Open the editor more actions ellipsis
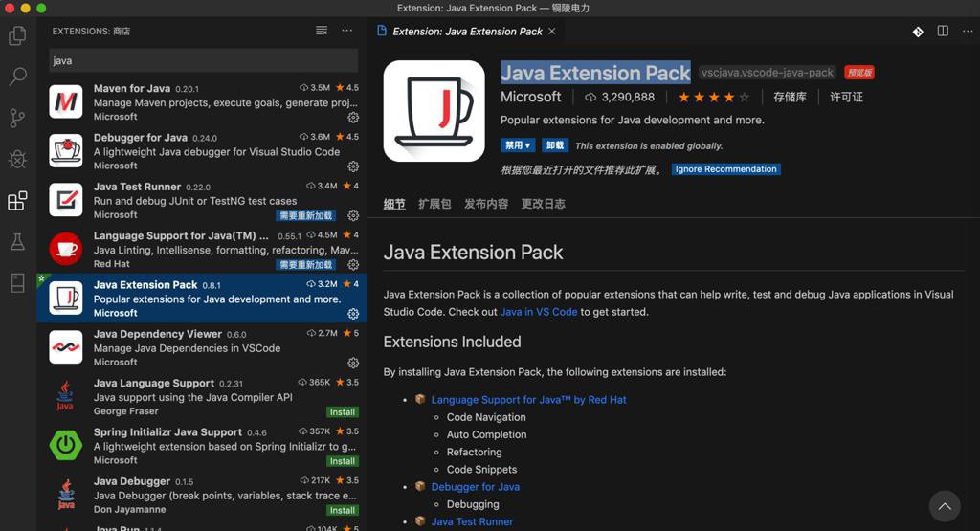The height and width of the screenshot is (531, 980). click(968, 32)
